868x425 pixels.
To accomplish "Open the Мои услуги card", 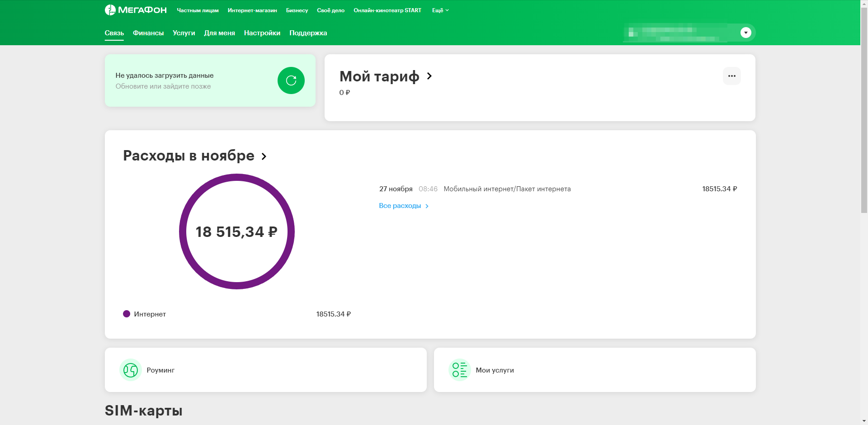I will click(595, 370).
